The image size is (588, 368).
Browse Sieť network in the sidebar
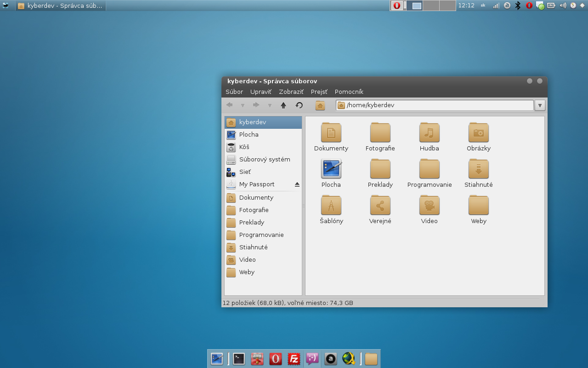coord(263,172)
